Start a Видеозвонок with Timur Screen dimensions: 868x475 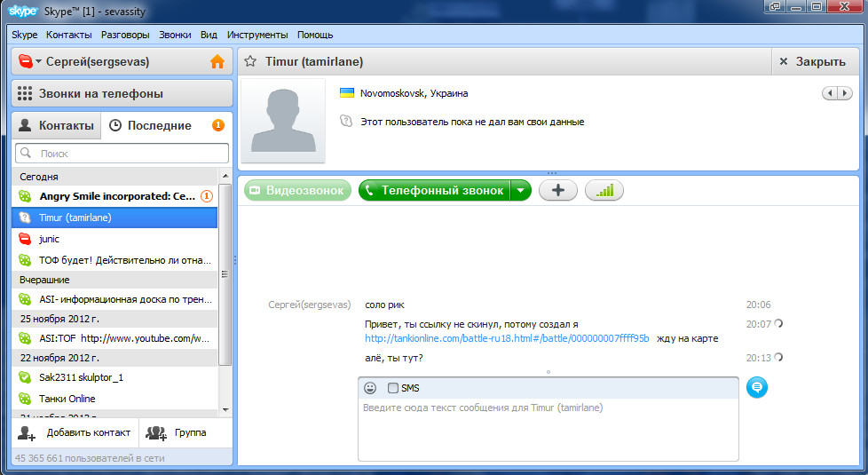coord(298,190)
